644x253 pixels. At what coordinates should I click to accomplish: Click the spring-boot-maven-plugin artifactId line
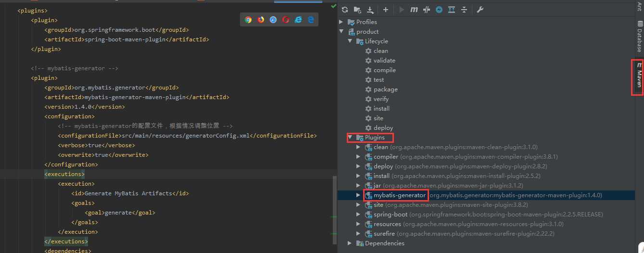[126, 39]
